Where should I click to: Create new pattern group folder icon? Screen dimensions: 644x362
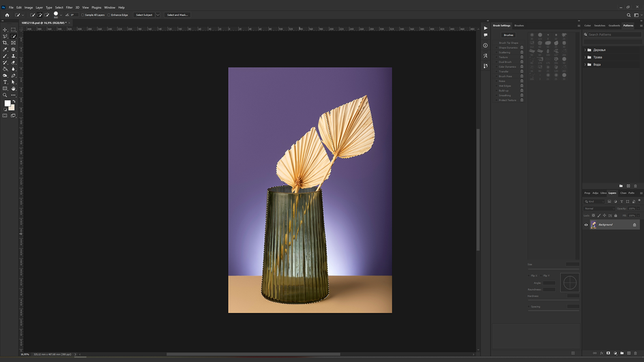tap(621, 186)
